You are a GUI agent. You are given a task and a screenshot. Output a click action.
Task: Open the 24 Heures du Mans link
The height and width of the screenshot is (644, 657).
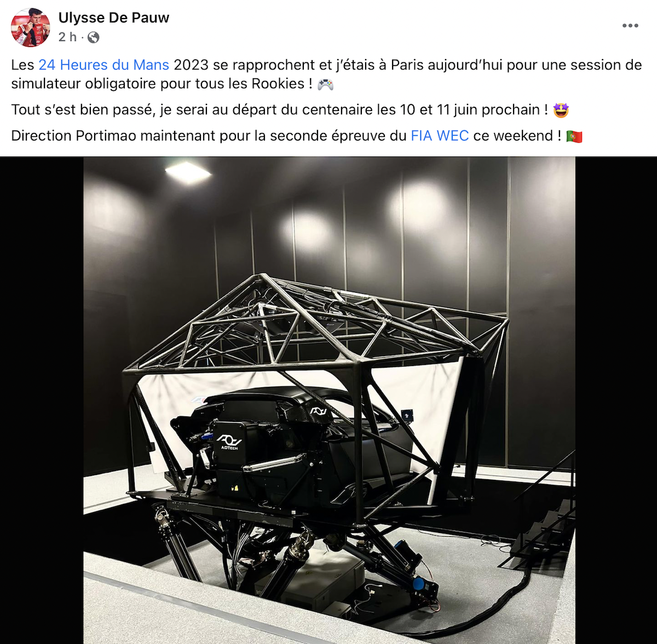pos(103,65)
